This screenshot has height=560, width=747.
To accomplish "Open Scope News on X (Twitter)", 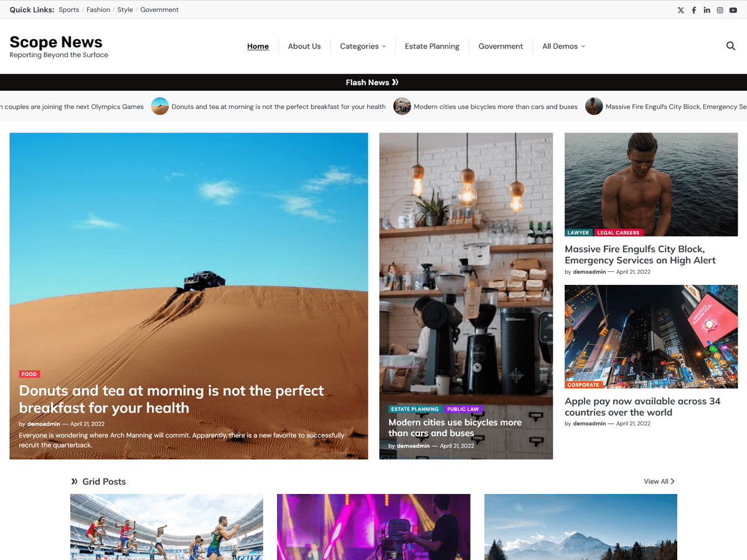I will pyautogui.click(x=680, y=10).
